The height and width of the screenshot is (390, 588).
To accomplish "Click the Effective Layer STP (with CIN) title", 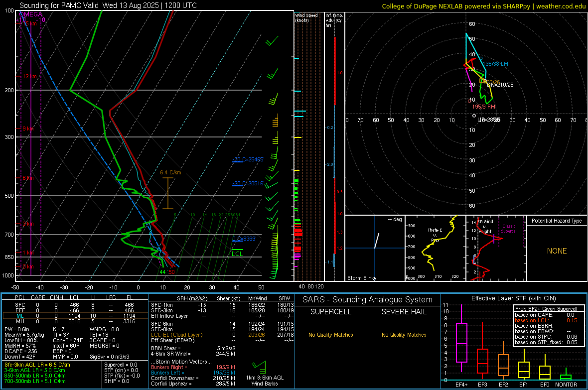I will tap(513, 298).
